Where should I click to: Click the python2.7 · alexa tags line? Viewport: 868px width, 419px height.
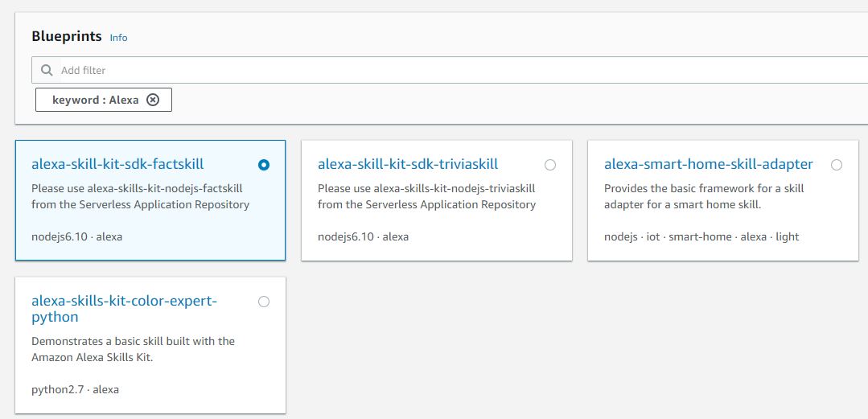coord(76,390)
